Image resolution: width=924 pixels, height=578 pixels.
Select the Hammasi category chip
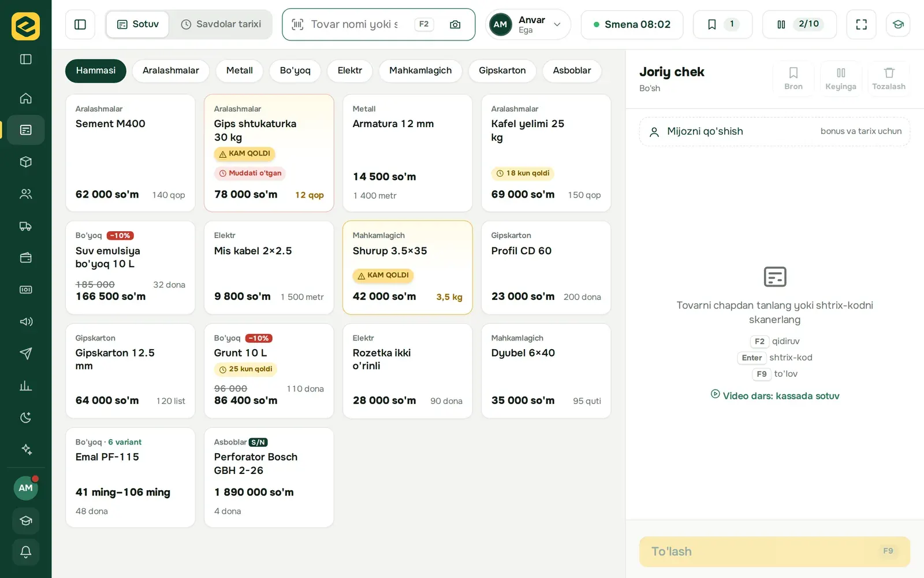96,71
